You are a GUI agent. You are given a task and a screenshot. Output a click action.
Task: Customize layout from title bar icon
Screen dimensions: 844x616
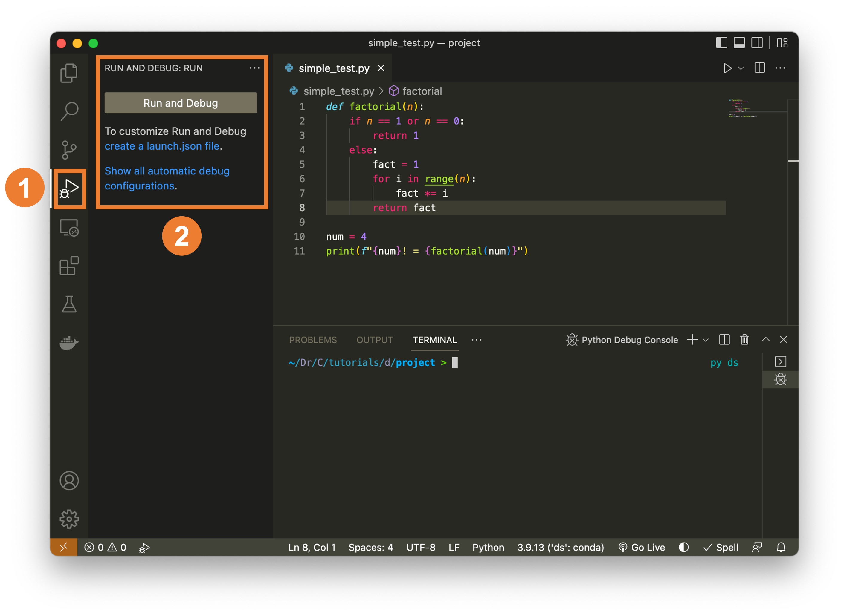pos(782,43)
